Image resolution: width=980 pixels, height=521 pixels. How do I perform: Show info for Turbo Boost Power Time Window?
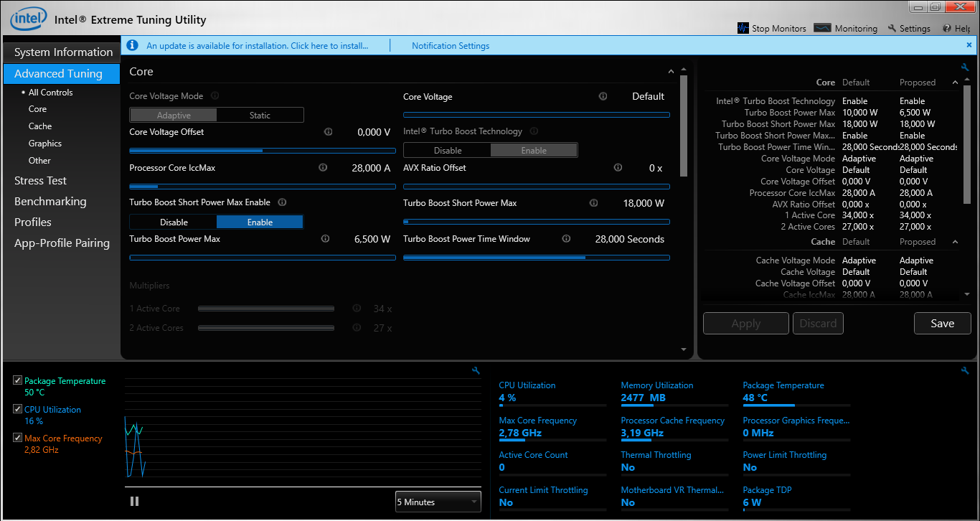click(x=566, y=239)
